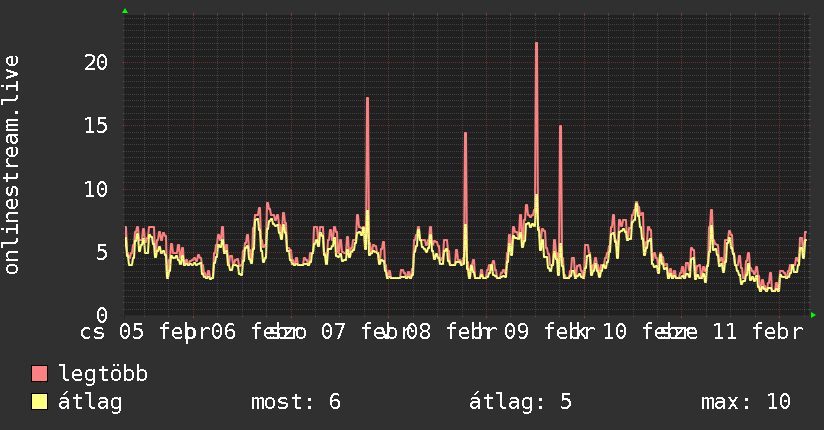Click the y-axis label 15
The image size is (824, 430).
point(96,126)
